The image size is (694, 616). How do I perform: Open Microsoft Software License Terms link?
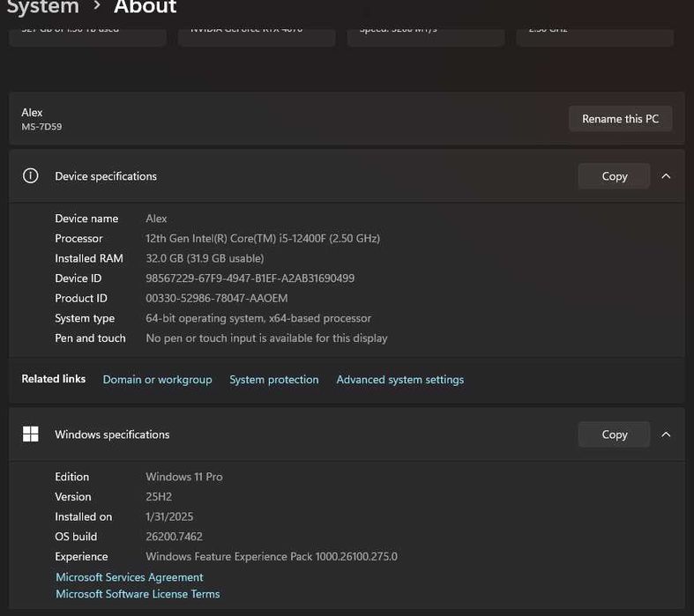point(138,594)
